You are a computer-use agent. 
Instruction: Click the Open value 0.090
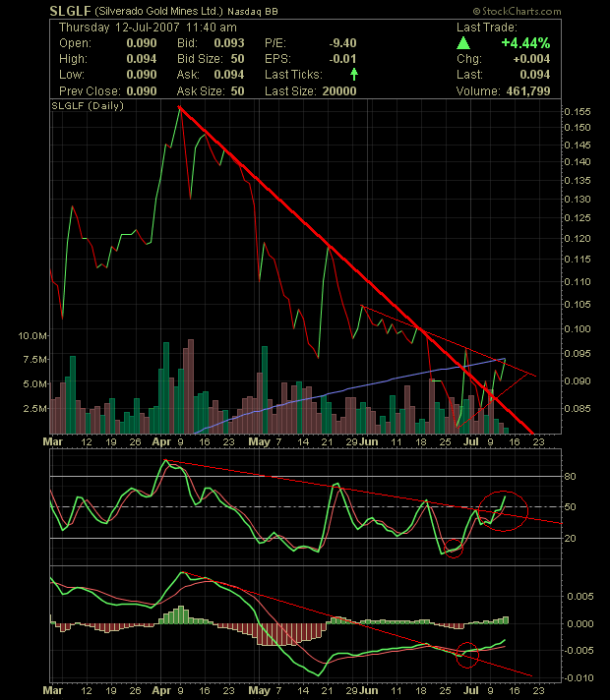point(142,43)
